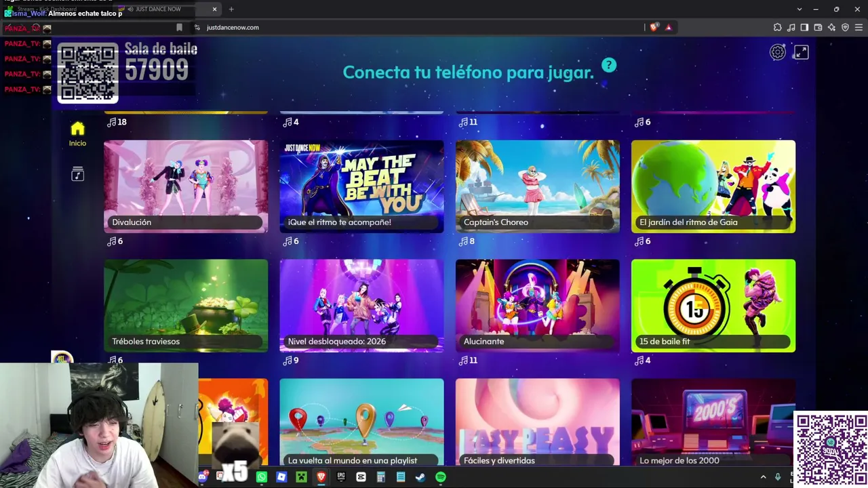This screenshot has width=868, height=488.
Task: Open the music playlist sidebar icon
Action: point(77,174)
